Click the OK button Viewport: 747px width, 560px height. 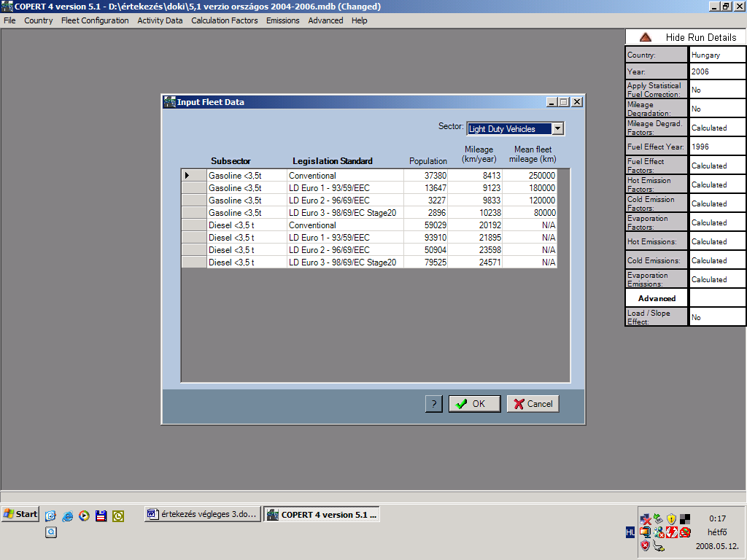tap(474, 404)
